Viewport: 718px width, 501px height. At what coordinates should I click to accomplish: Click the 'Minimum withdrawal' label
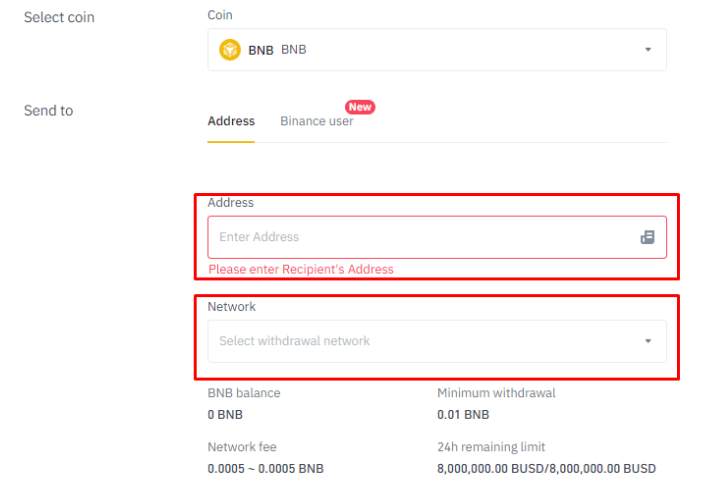496,393
